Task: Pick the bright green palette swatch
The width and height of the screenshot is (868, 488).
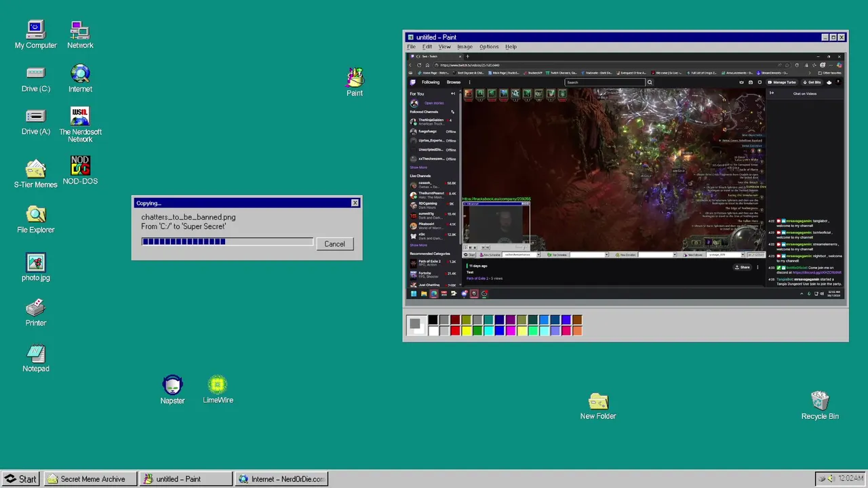Action: point(477,331)
